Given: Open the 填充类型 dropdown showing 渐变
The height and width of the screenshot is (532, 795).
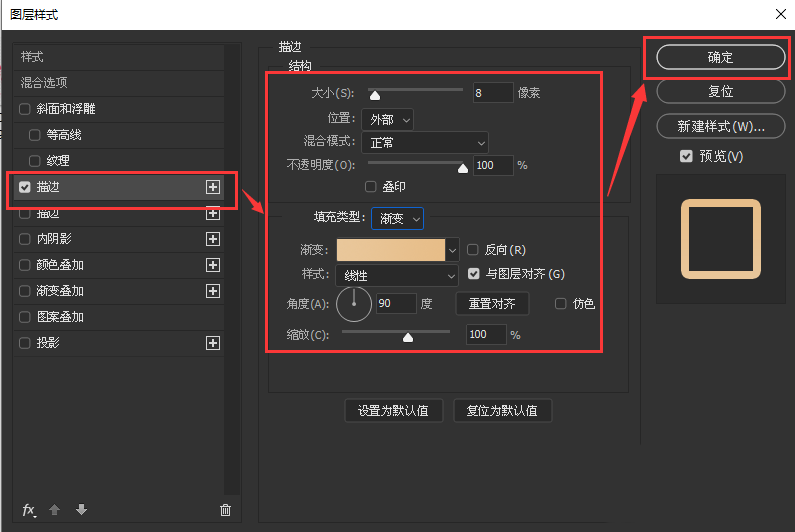Looking at the screenshot, I should [x=398, y=219].
